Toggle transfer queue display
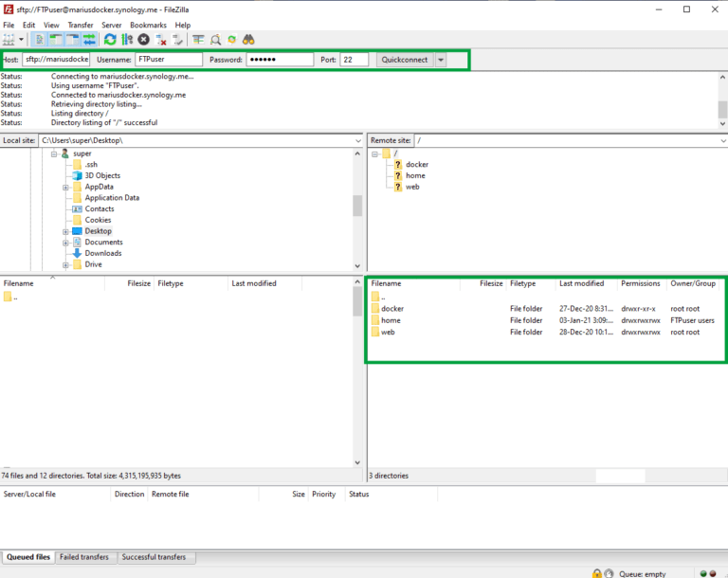The width and height of the screenshot is (728, 578). coord(89,40)
